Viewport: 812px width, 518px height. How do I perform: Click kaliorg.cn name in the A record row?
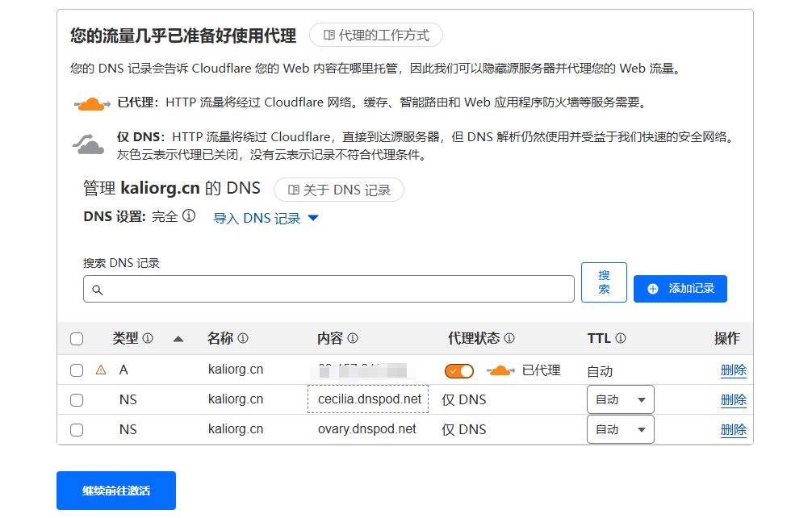click(236, 370)
